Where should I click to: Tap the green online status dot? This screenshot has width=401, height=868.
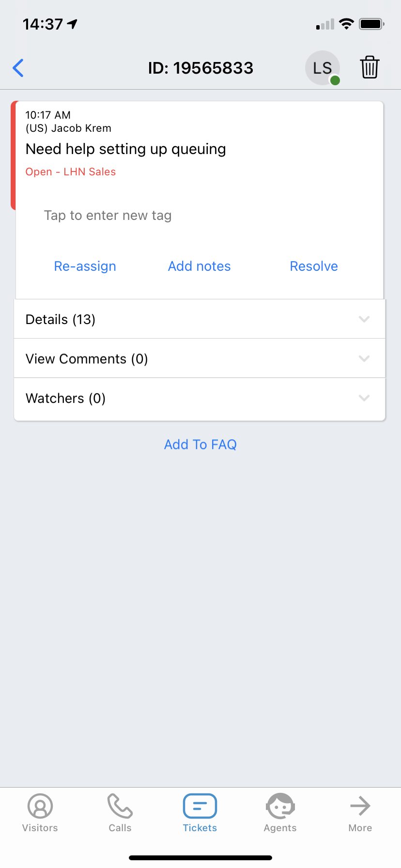click(x=335, y=80)
